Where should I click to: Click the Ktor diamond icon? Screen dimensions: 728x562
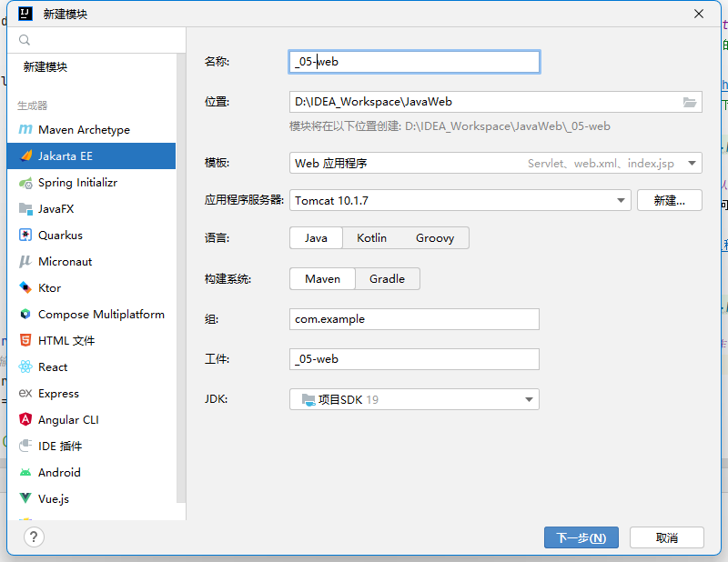25,287
